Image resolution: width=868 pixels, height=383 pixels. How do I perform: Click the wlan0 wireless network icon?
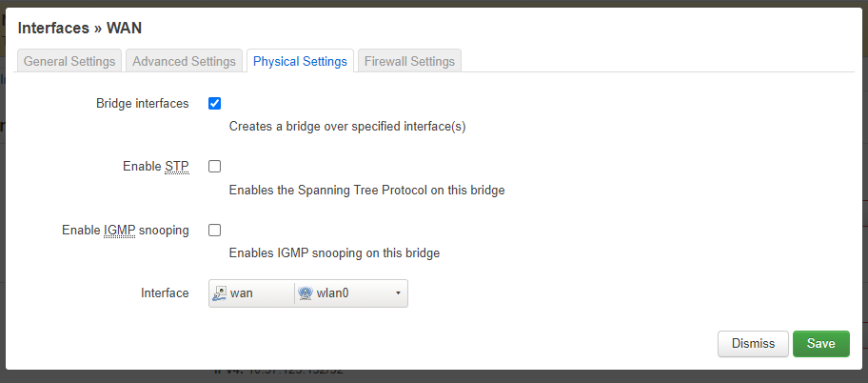[x=305, y=293]
